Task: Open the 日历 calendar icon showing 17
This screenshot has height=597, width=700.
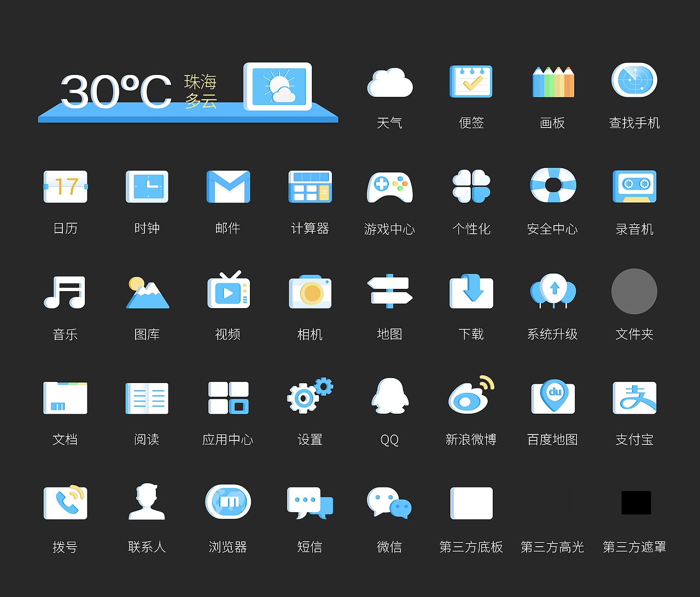Action: tap(66, 187)
